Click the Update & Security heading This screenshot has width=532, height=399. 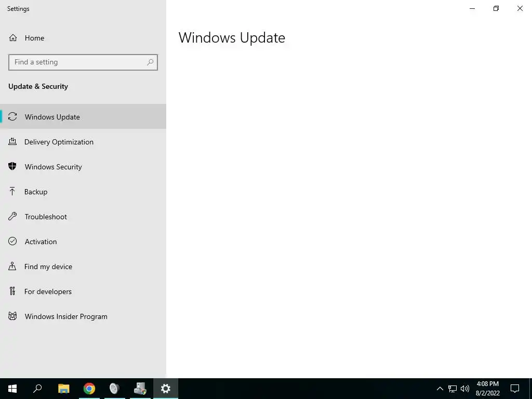click(x=38, y=87)
